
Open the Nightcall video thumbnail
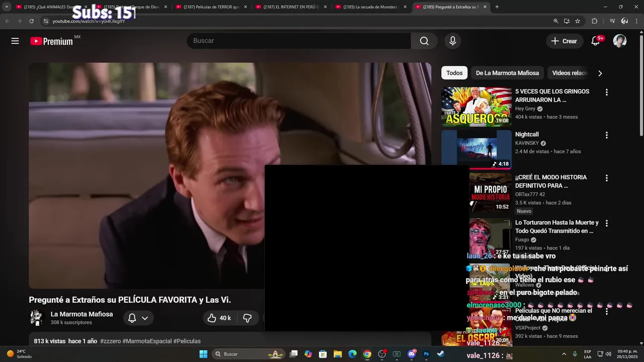[476, 149]
